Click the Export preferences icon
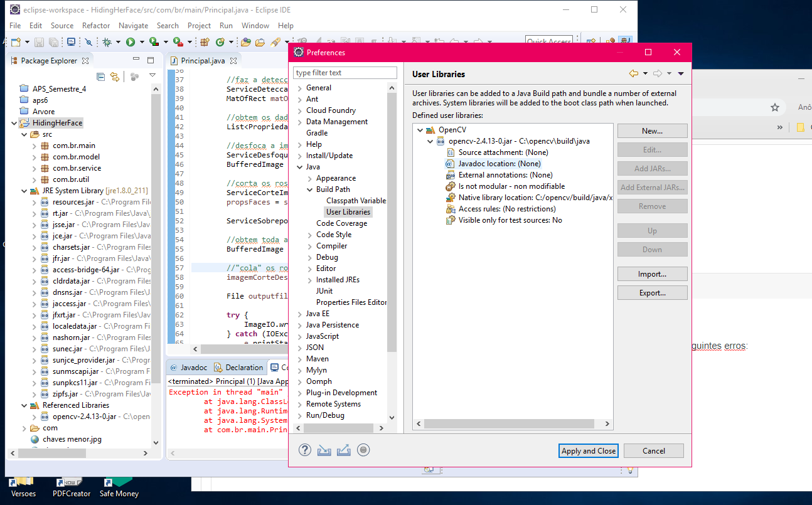 (x=344, y=450)
